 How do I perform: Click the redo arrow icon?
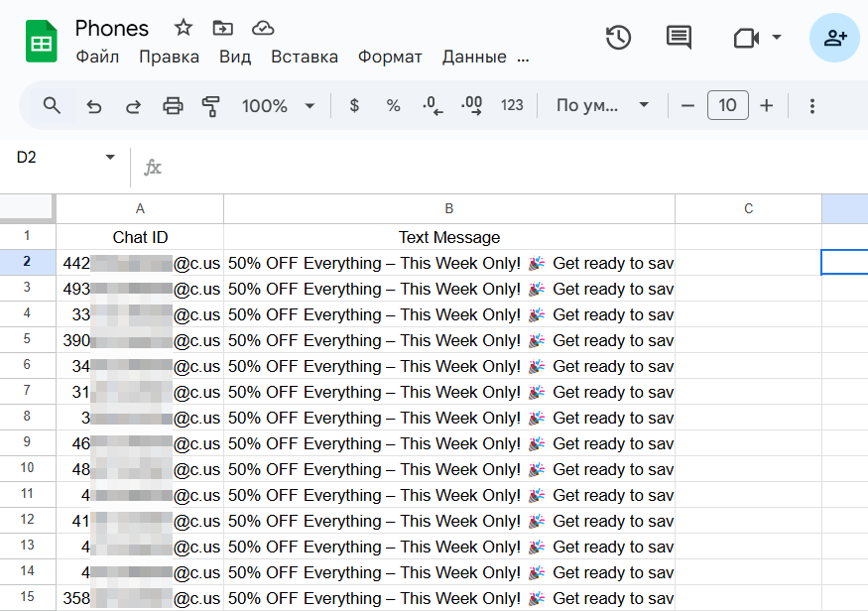(133, 105)
